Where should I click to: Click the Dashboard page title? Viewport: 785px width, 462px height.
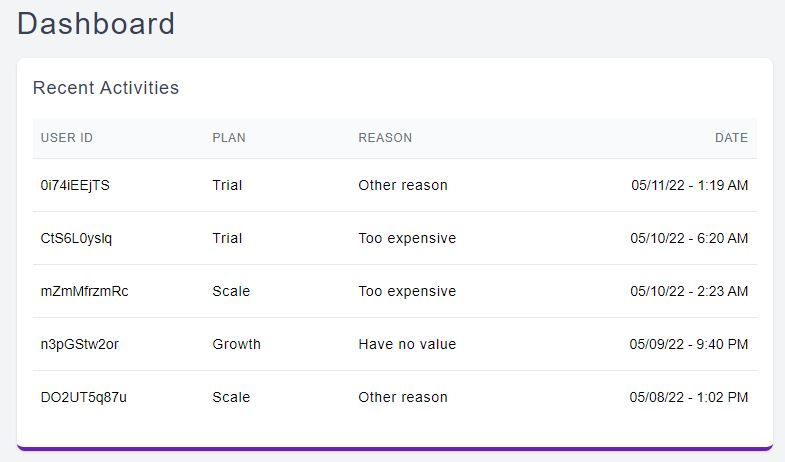pyautogui.click(x=96, y=24)
